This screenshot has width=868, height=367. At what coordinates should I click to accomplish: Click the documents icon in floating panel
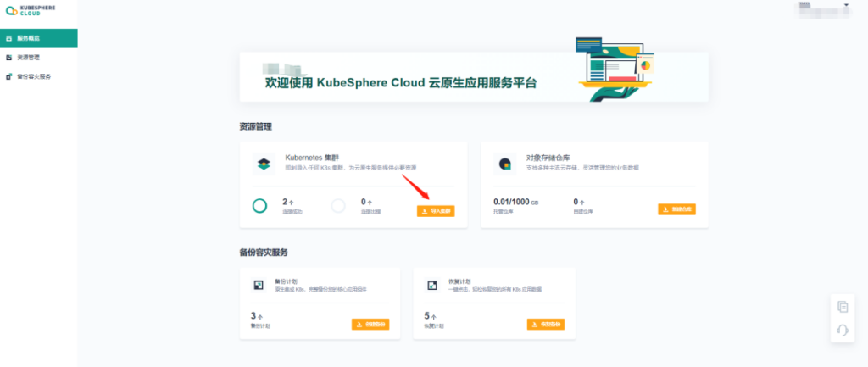point(843,307)
